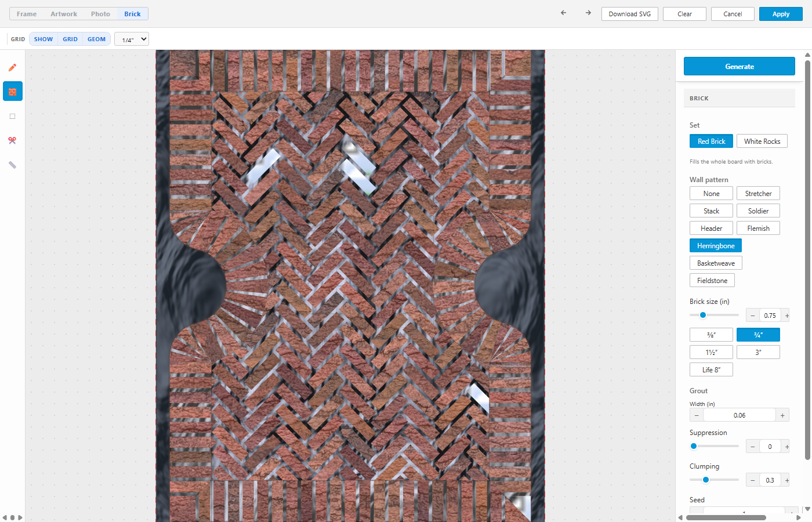Image resolution: width=812 pixels, height=522 pixels.
Task: Click the Clumping slider handle
Action: (x=706, y=480)
